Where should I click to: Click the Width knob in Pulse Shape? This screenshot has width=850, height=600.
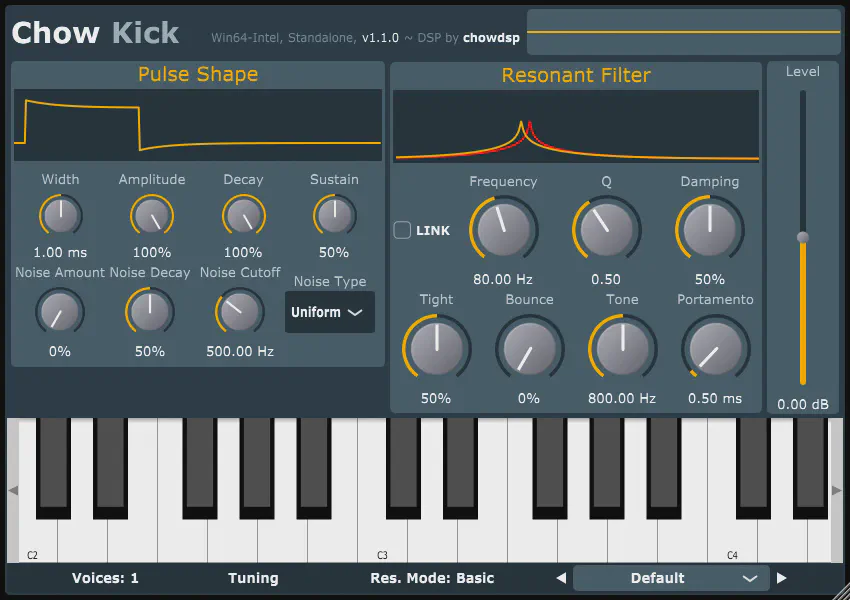point(60,214)
